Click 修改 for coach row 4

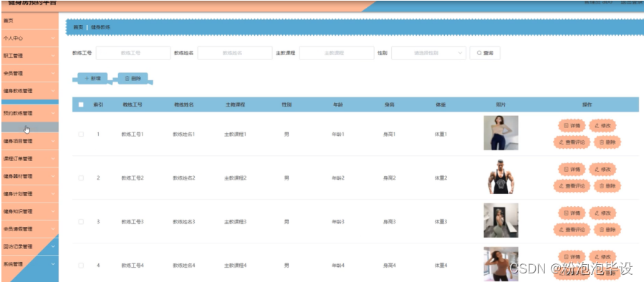point(602,256)
